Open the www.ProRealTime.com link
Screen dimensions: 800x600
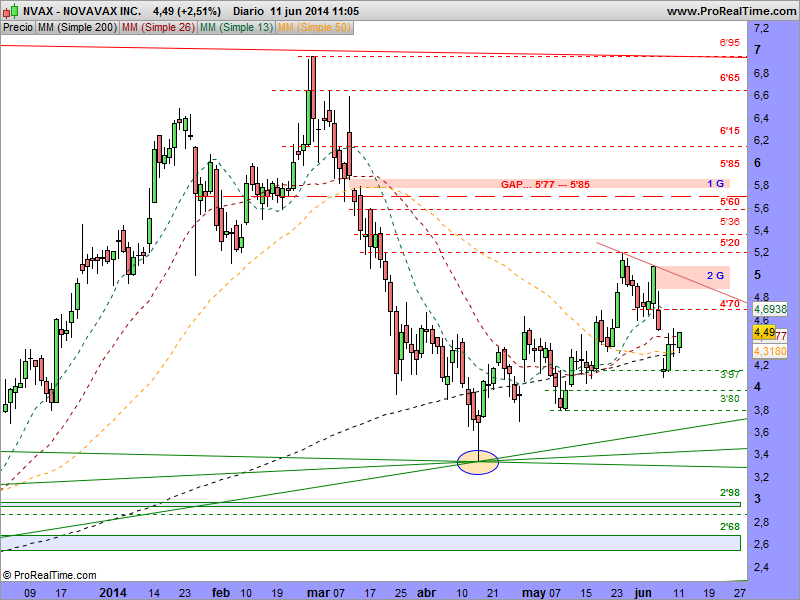pos(731,11)
